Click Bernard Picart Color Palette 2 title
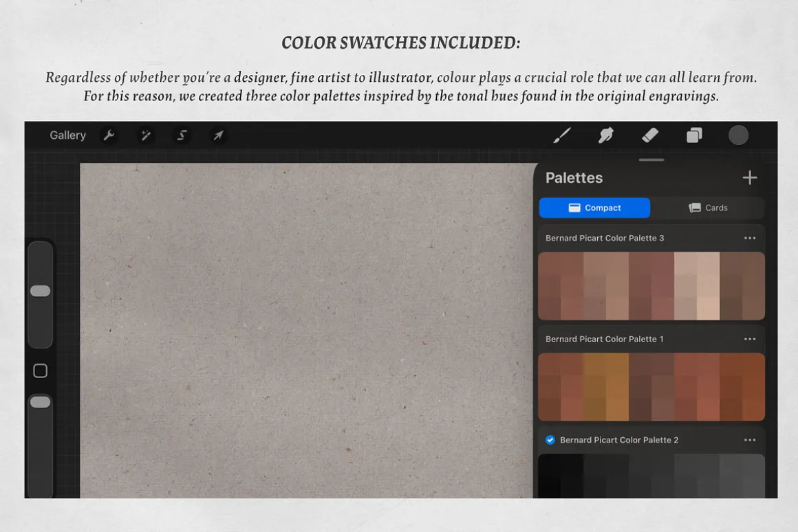This screenshot has height=532, width=798. click(x=619, y=440)
